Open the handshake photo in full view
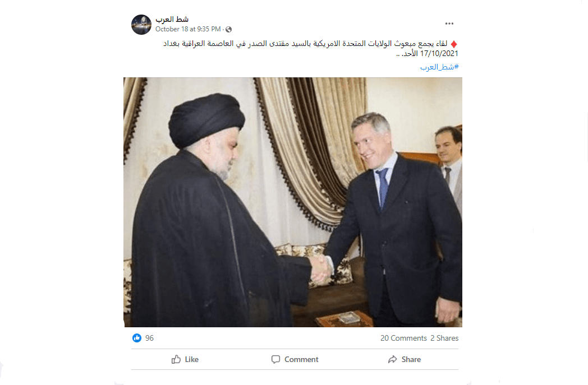The height and width of the screenshot is (385, 588). [293, 202]
